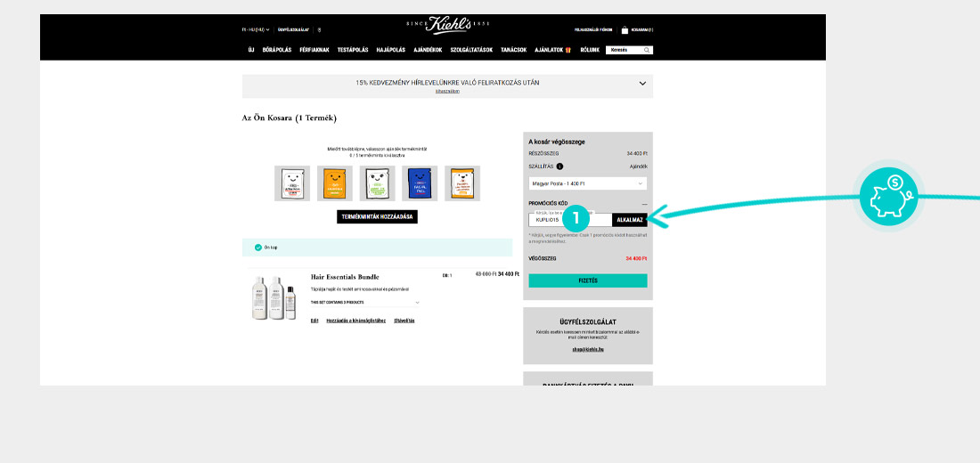The height and width of the screenshot is (463, 980).
Task: Click the Hair Essentials Bundle product image
Action: pyautogui.click(x=274, y=298)
